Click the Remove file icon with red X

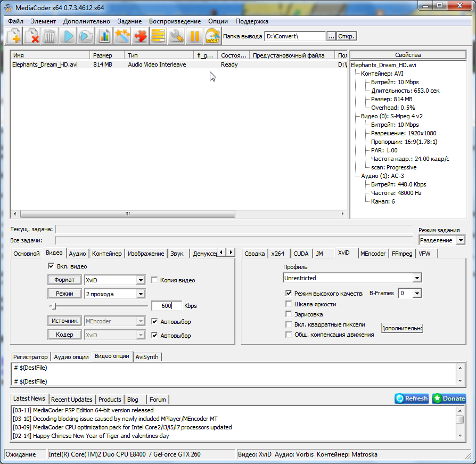tap(31, 36)
